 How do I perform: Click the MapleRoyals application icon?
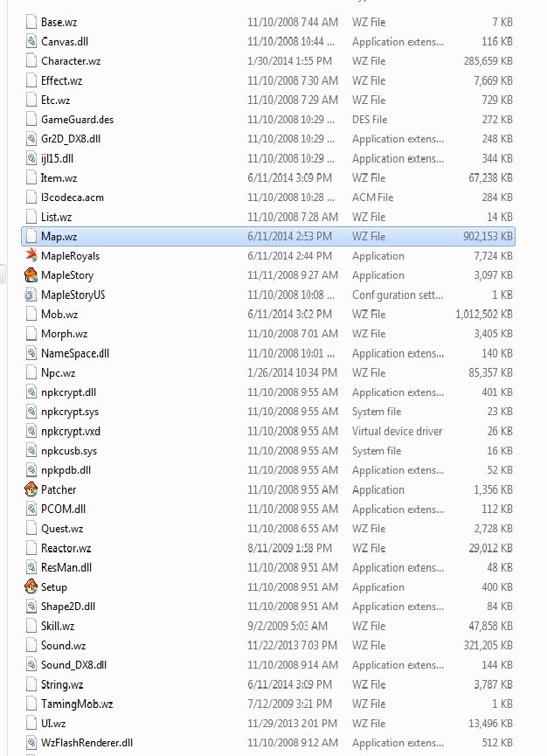click(31, 255)
